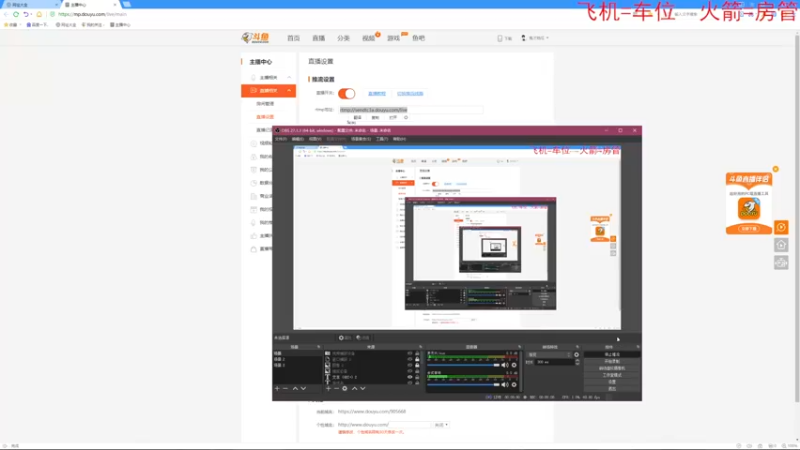Mute the second mixer audio channel
The height and width of the screenshot is (450, 800).
coord(505,385)
